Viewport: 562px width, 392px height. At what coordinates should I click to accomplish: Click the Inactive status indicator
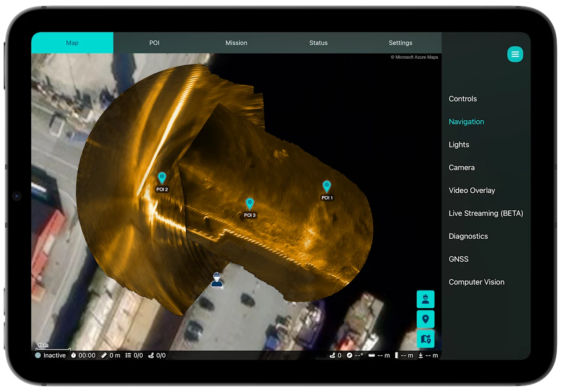pyautogui.click(x=50, y=356)
